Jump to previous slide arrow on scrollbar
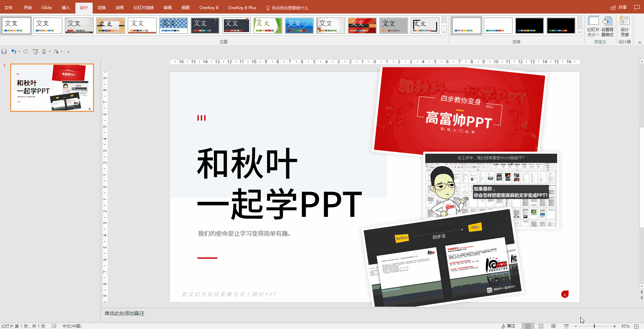644x329 pixels. 642,292
